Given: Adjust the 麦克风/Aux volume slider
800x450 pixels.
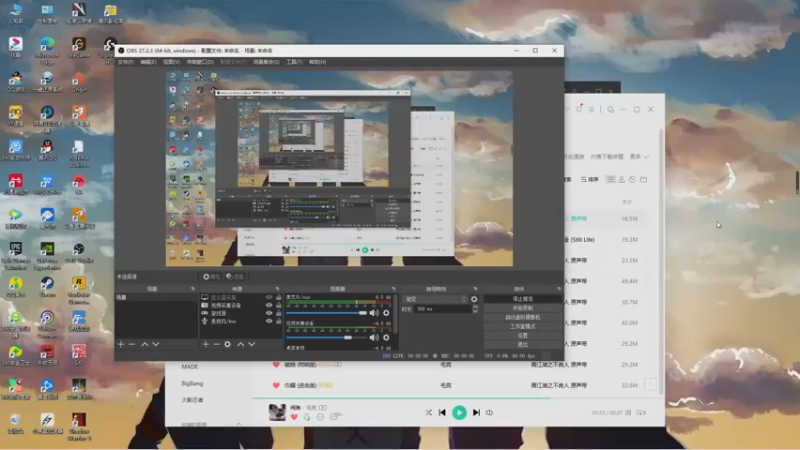Looking at the screenshot, I should click(327, 313).
